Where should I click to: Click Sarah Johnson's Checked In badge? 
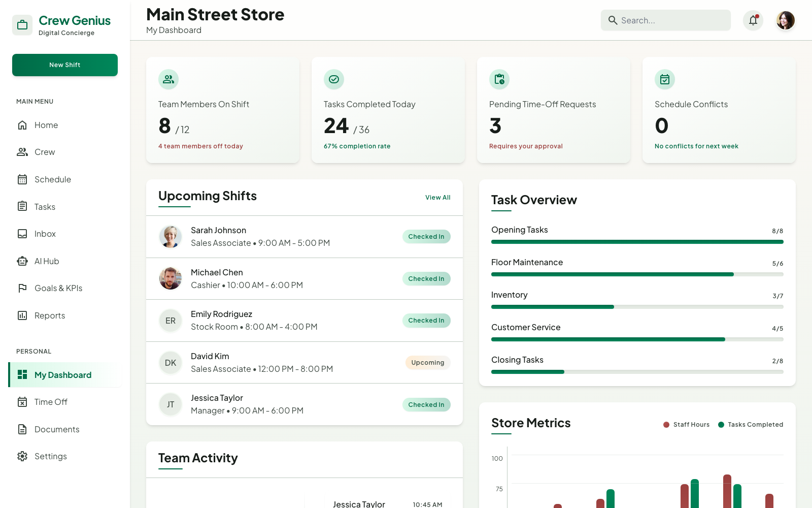pyautogui.click(x=426, y=237)
